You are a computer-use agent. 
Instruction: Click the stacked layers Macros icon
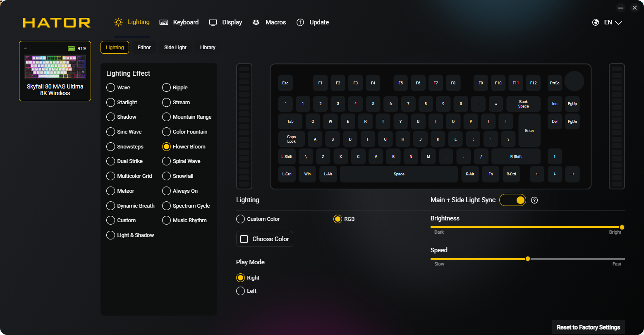(x=256, y=22)
